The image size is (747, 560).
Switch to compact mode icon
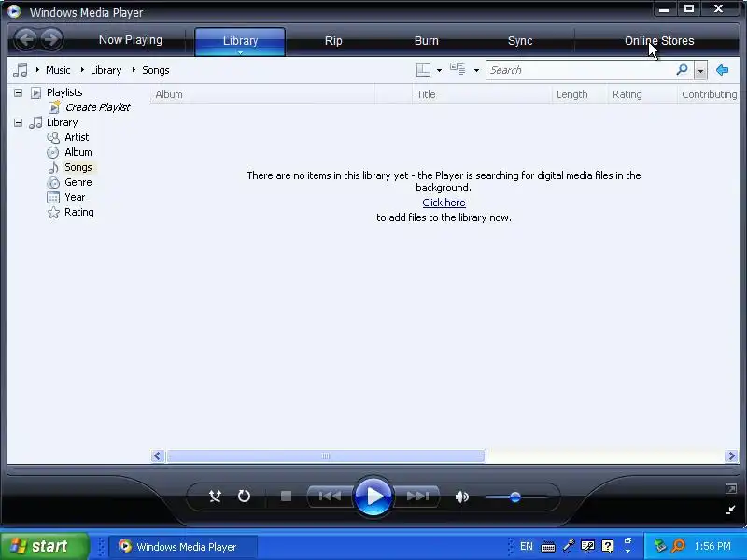[x=730, y=510]
